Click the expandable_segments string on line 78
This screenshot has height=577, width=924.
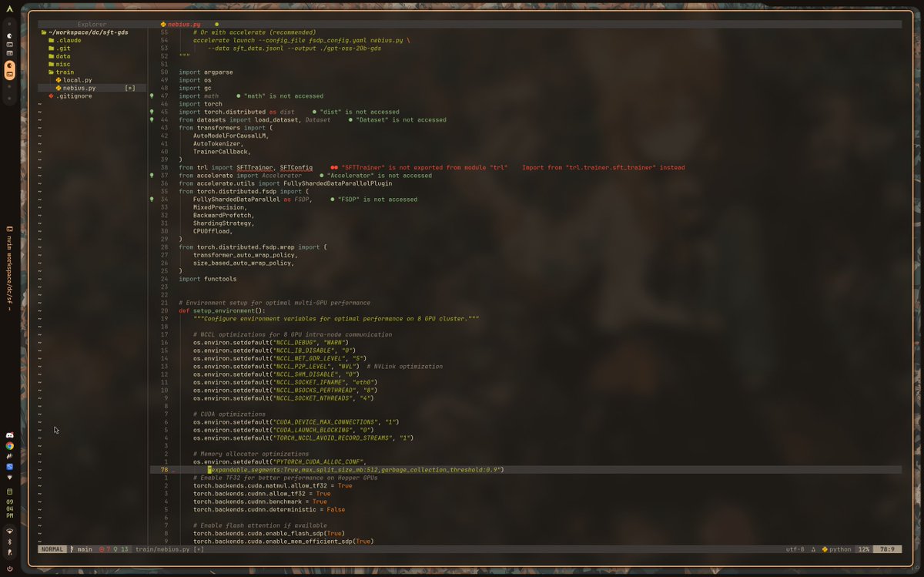pyautogui.click(x=355, y=470)
